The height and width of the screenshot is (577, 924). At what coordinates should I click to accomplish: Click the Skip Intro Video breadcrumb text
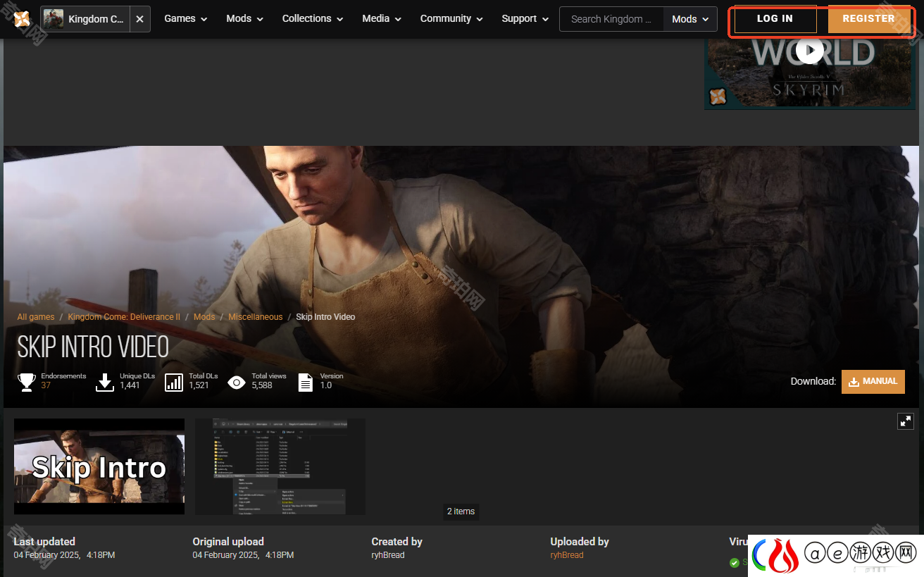click(x=325, y=317)
